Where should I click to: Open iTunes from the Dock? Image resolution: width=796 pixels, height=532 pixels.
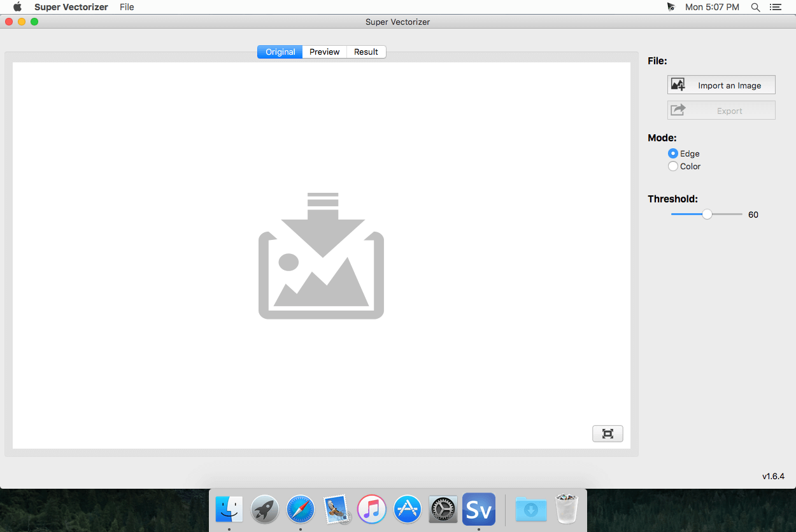pos(372,508)
